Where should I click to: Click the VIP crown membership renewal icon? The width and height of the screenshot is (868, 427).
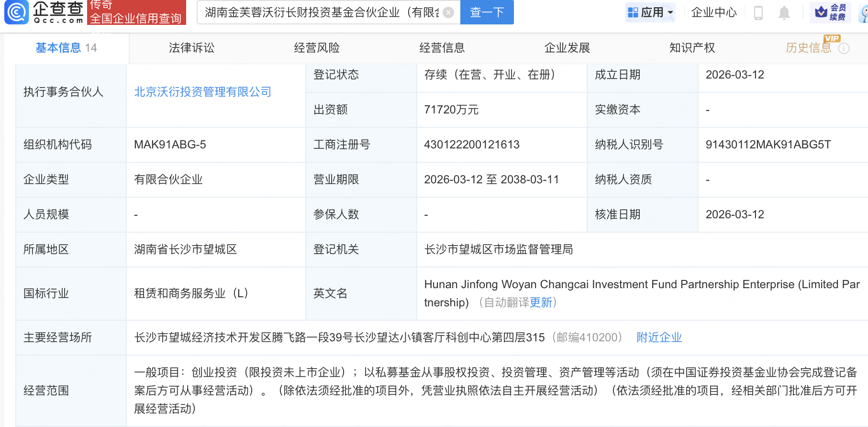pos(821,12)
